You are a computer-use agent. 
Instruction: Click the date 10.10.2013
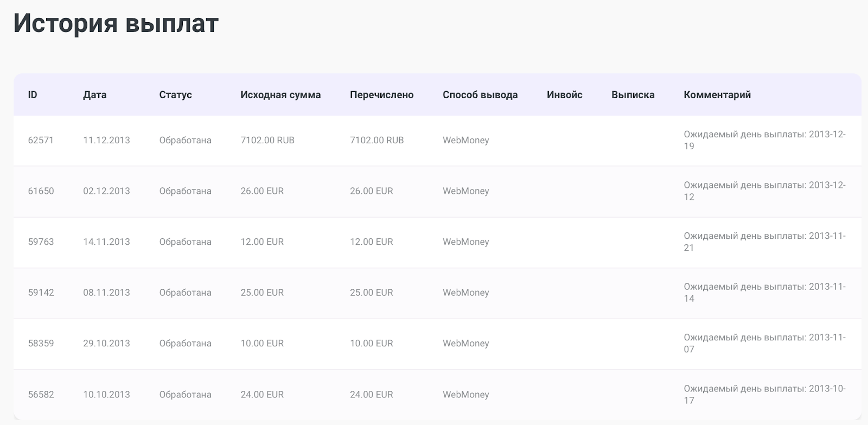pyautogui.click(x=106, y=395)
